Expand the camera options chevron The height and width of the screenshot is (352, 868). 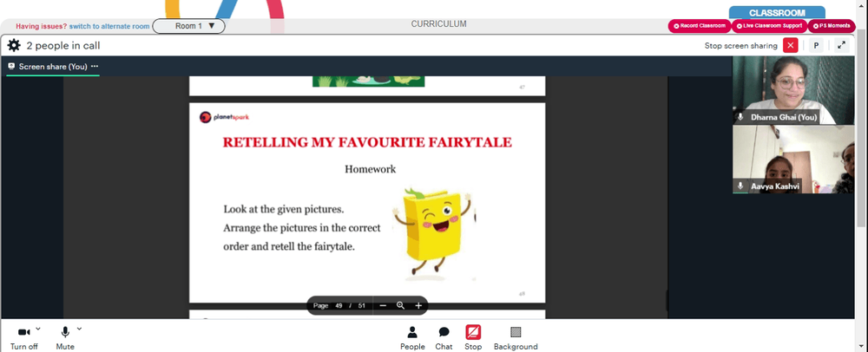click(x=37, y=329)
